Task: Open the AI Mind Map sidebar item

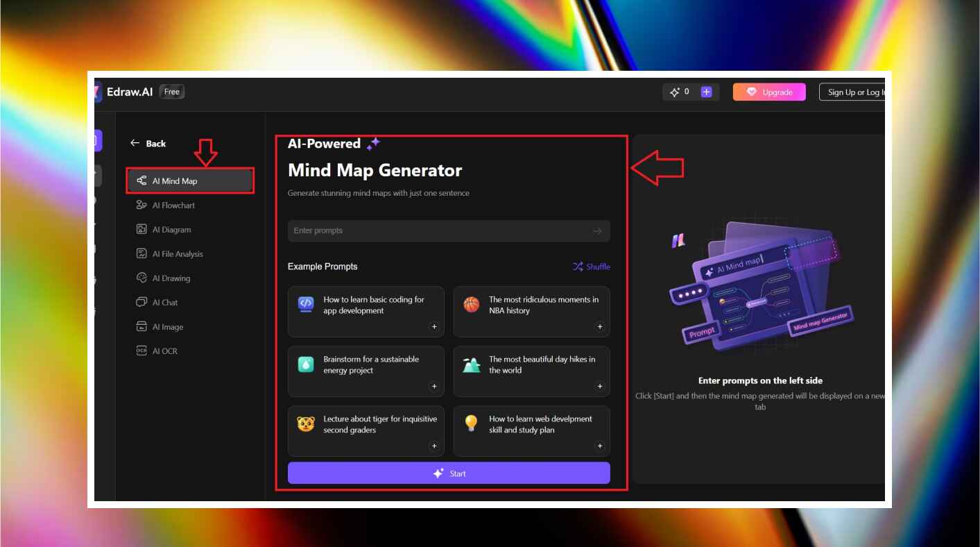Action: tap(190, 181)
